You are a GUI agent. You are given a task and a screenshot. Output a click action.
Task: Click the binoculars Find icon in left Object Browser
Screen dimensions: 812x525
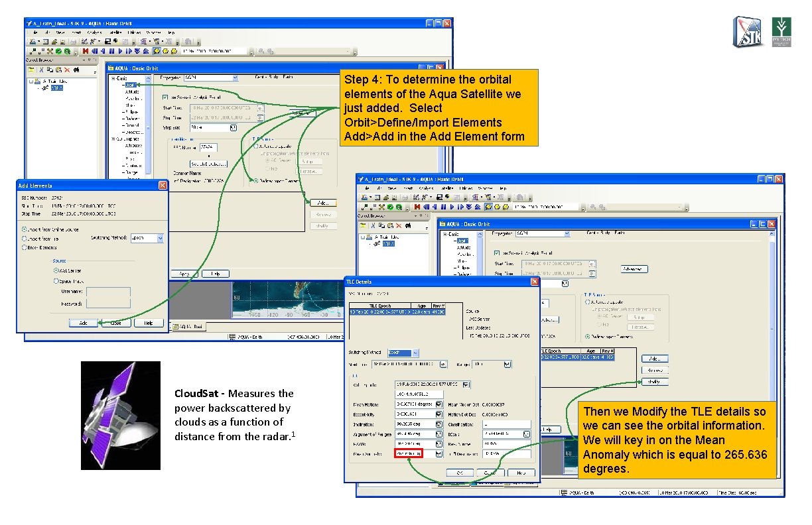76,70
